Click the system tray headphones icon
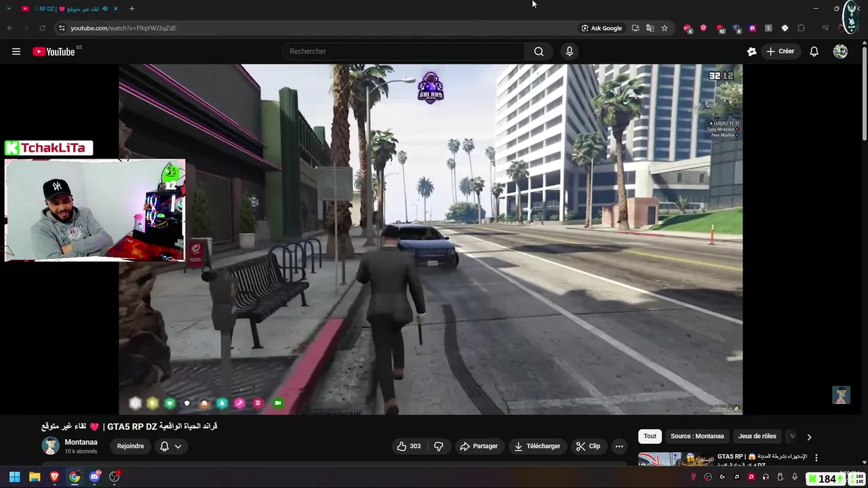 766,477
